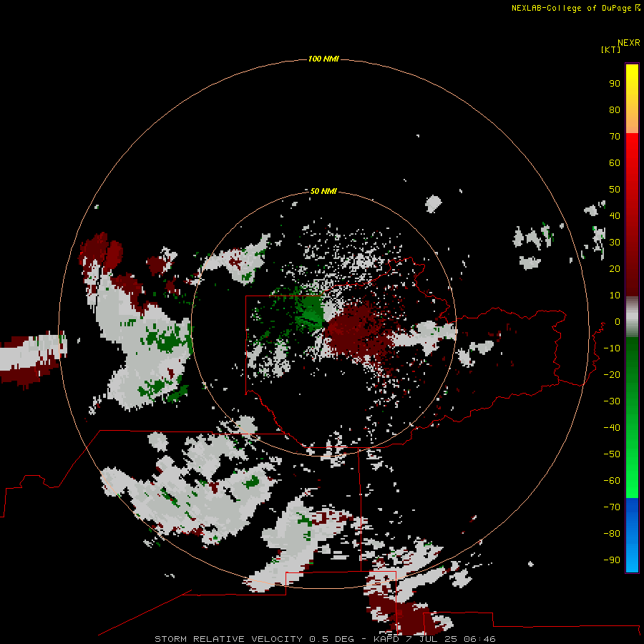The image size is (644, 644).
Task: Click the radar site center point
Action: (324, 323)
